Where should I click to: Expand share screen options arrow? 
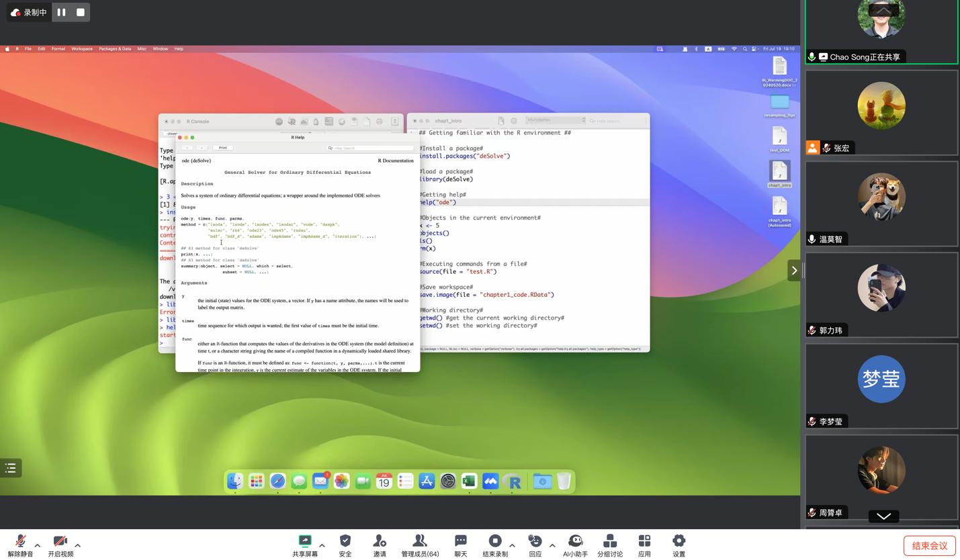click(322, 545)
